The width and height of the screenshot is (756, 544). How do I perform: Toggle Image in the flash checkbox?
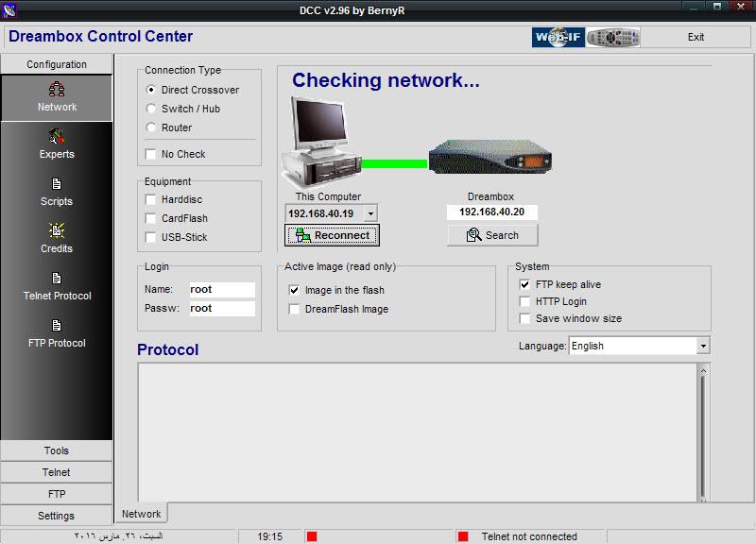pyautogui.click(x=294, y=290)
